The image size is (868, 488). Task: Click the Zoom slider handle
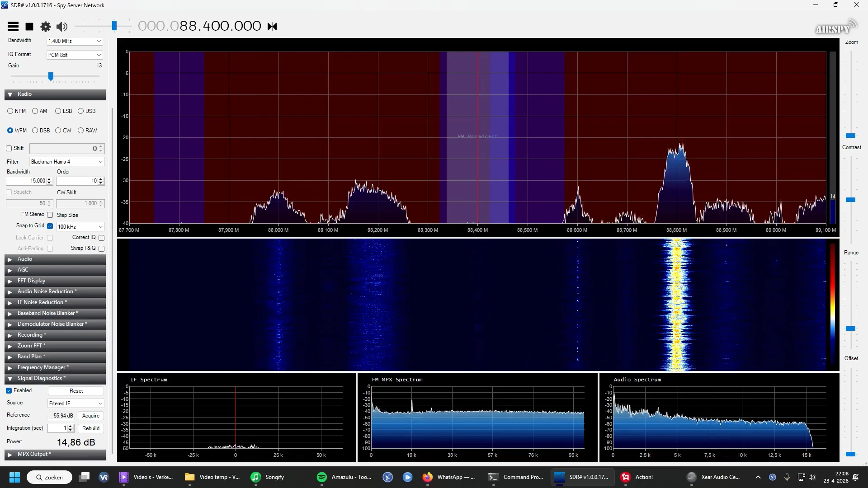pyautogui.click(x=850, y=136)
